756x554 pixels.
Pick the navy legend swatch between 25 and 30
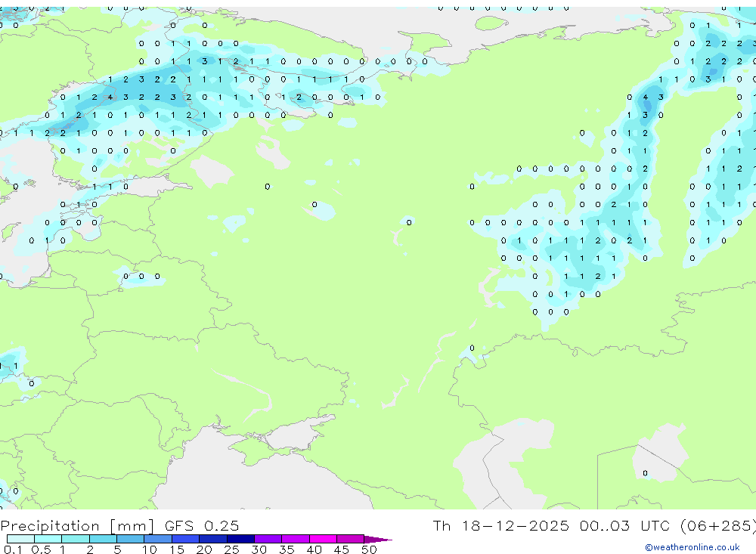[240, 539]
